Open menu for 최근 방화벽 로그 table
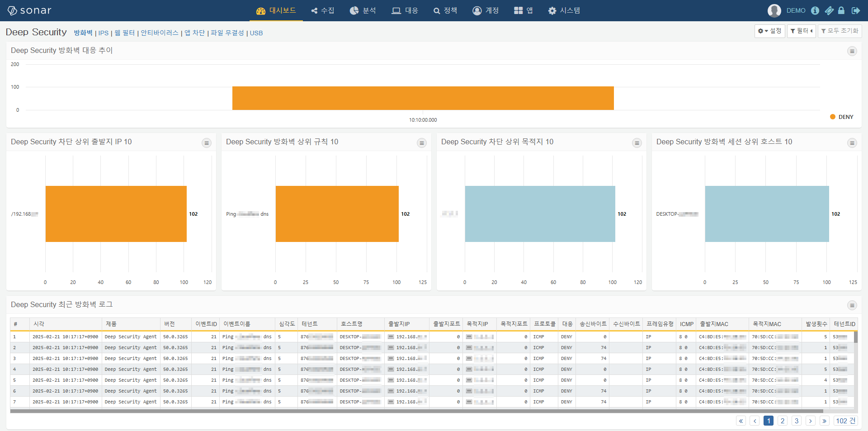This screenshot has width=868, height=431. point(852,305)
